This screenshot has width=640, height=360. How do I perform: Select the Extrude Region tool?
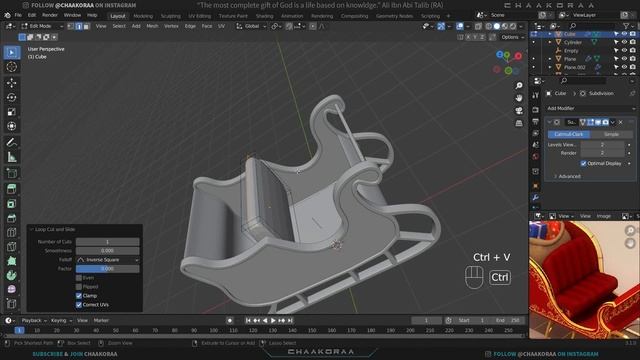click(11, 189)
